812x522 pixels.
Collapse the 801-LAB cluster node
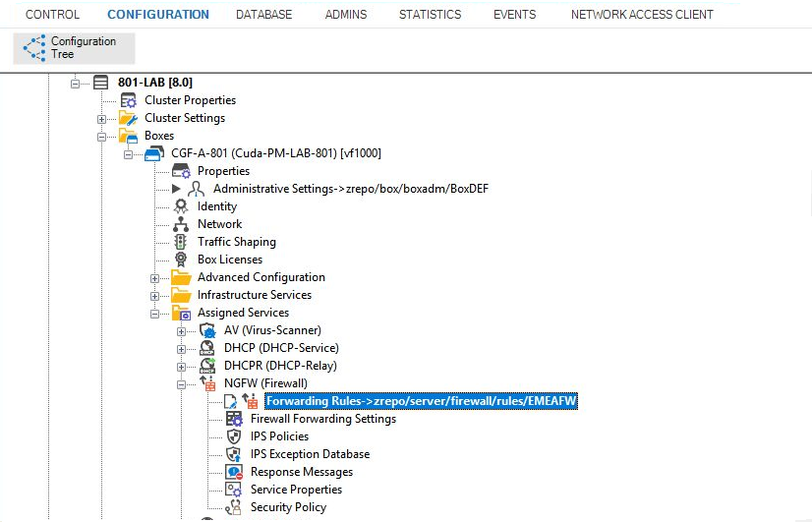pos(76,83)
